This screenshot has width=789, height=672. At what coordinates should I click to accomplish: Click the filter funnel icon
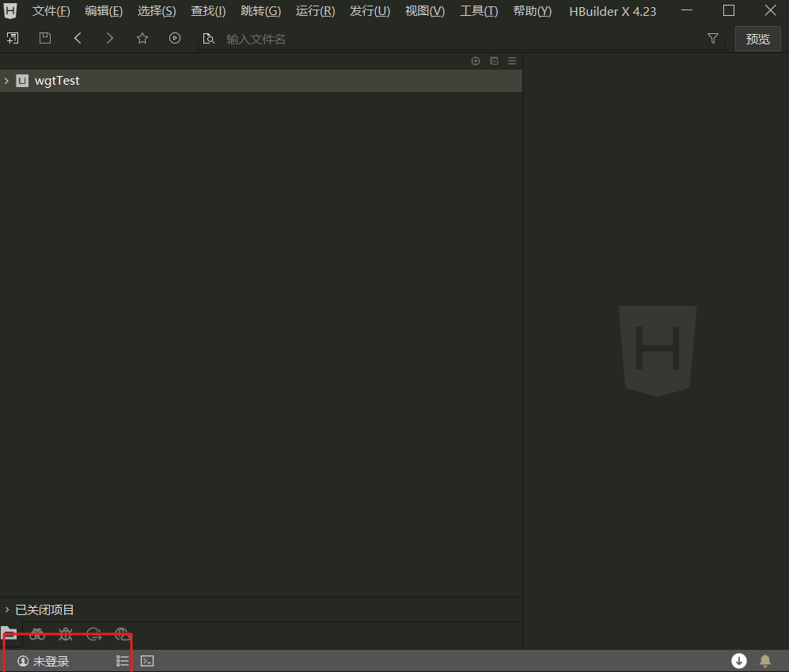pyautogui.click(x=713, y=38)
